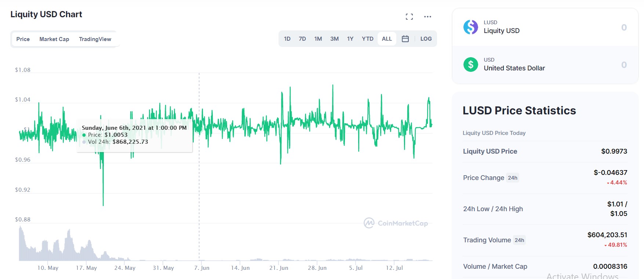This screenshot has width=644, height=279.
Task: Click the USD amount input field
Action: click(x=624, y=65)
